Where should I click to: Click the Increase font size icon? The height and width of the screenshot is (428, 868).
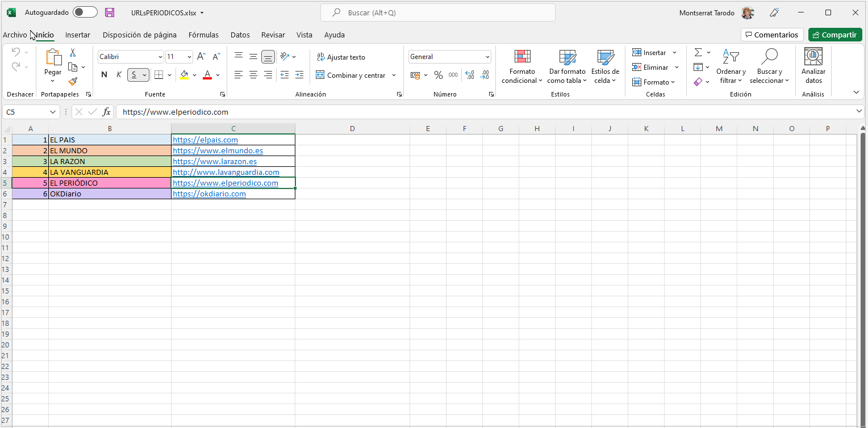(201, 57)
